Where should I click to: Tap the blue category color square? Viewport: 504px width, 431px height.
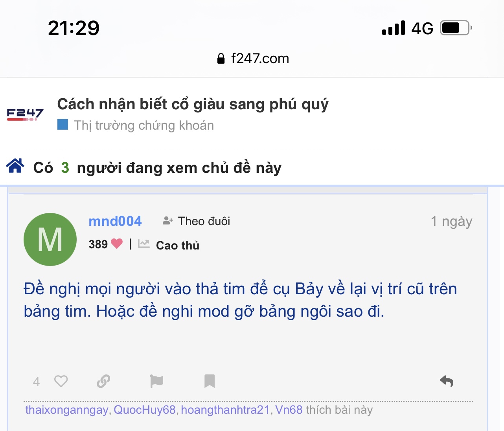63,125
